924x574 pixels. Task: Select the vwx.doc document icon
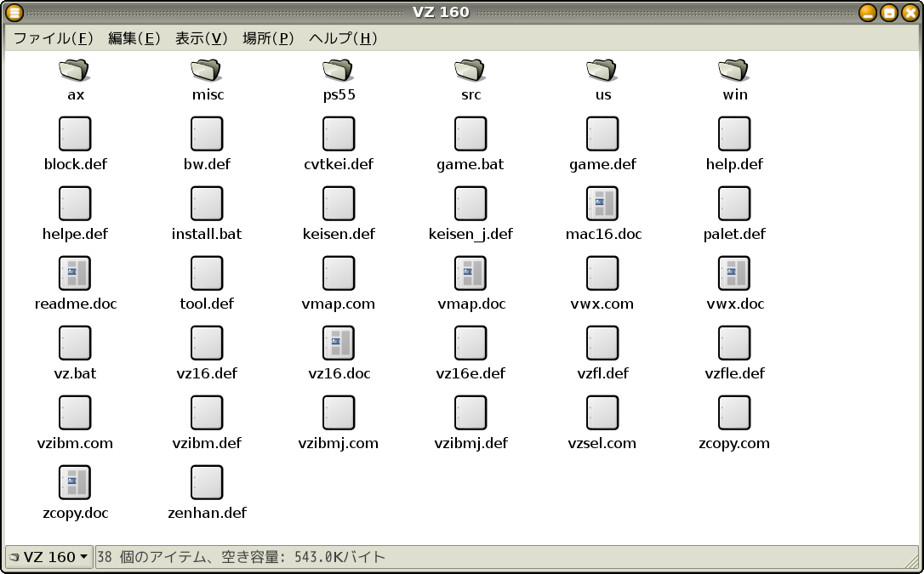point(735,273)
